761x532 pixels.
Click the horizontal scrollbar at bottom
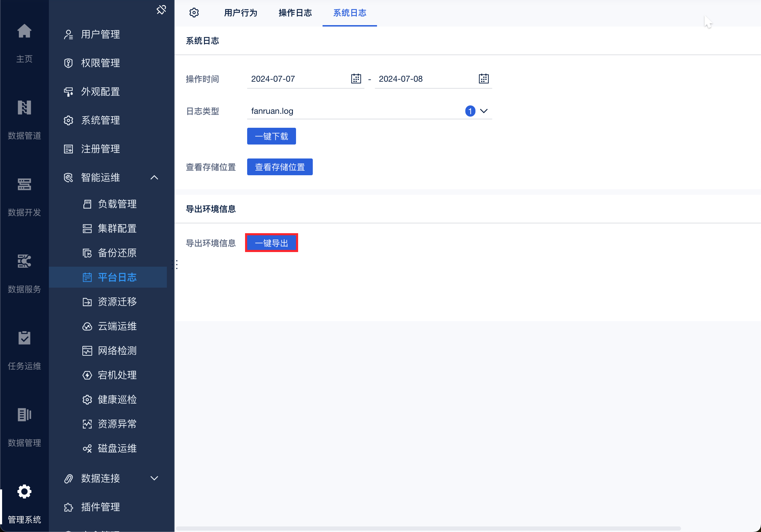click(428, 528)
